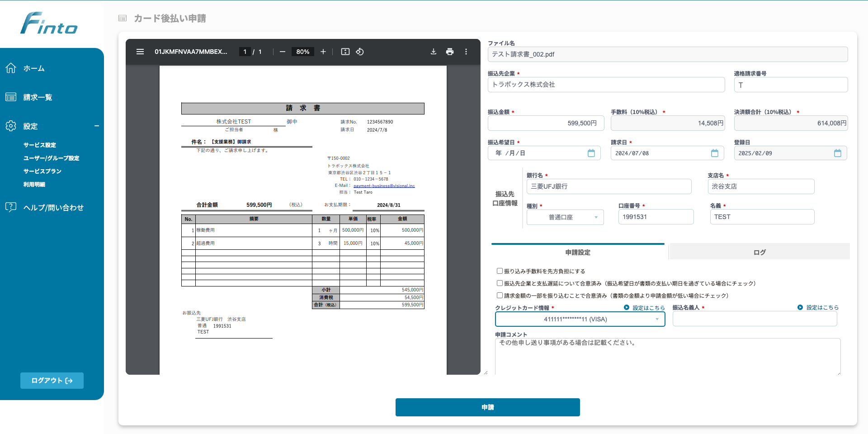Open ホーム in the sidebar
868x434 pixels.
click(34, 68)
